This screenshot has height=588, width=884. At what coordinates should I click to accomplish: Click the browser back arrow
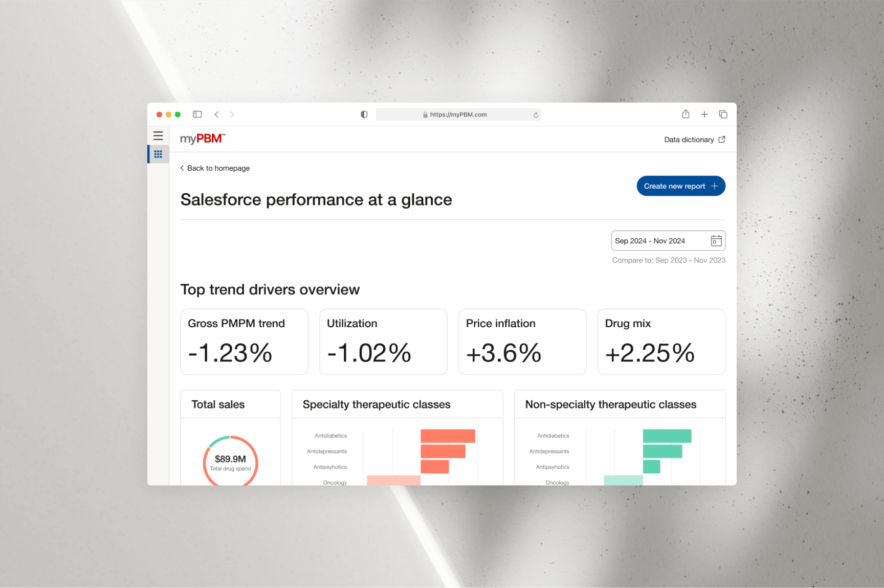[x=217, y=115]
